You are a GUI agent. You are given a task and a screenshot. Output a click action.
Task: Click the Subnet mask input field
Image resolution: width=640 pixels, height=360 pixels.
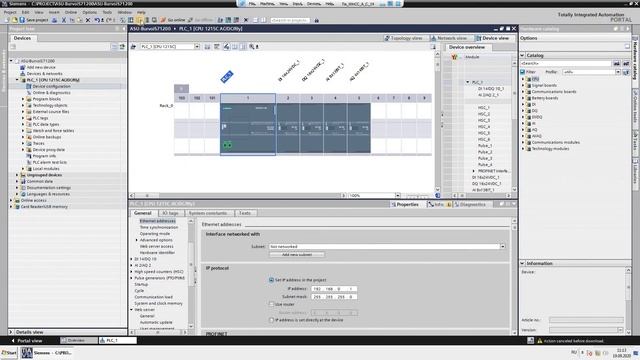point(334,297)
